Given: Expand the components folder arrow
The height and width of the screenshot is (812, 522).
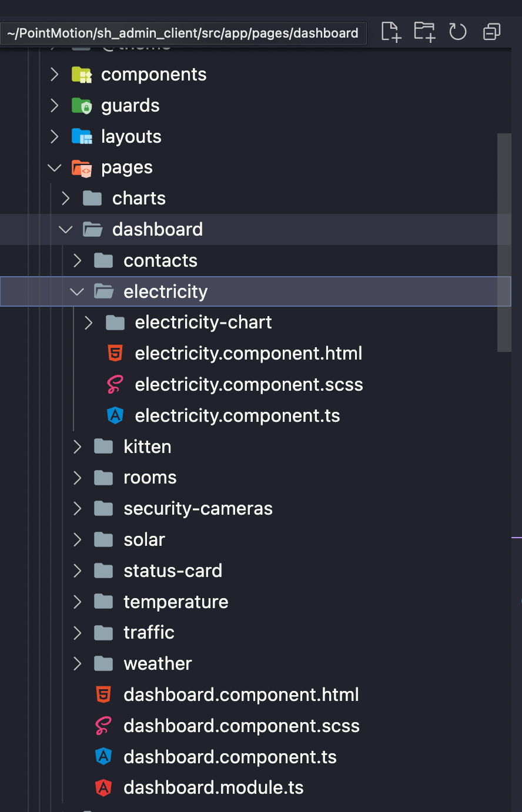Looking at the screenshot, I should (55, 74).
